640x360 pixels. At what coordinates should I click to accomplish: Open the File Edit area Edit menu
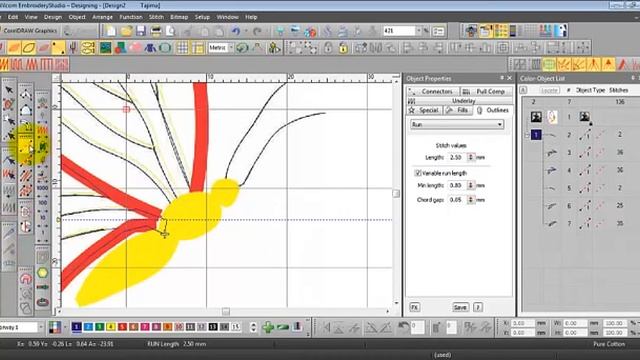click(x=13, y=17)
